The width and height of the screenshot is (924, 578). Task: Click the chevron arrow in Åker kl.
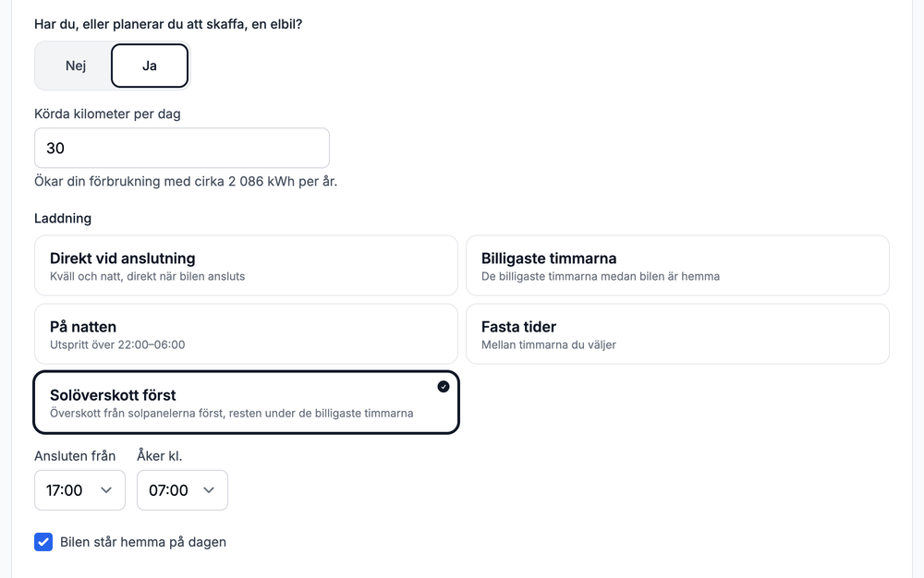coord(209,489)
